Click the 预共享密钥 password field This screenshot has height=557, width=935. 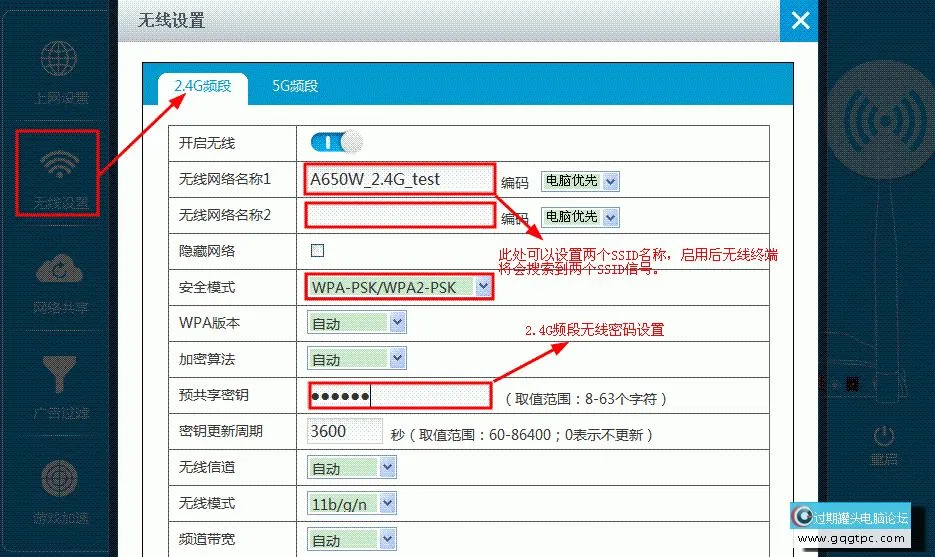coord(400,396)
